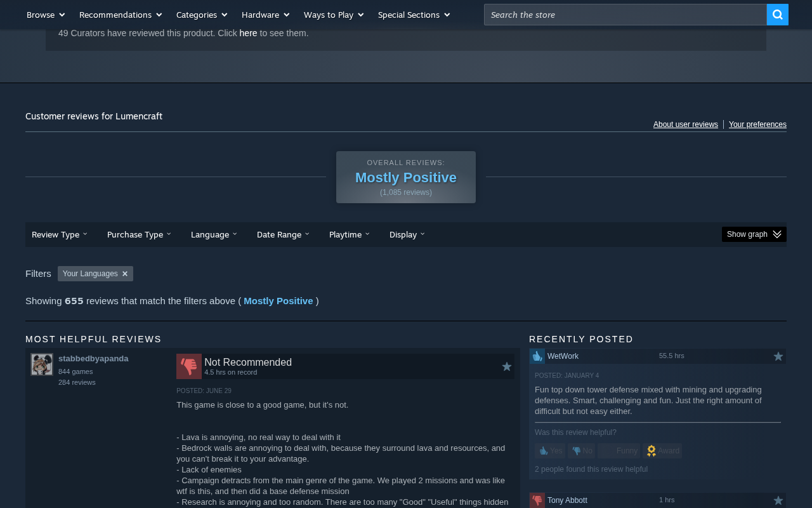The image size is (812, 508).
Task: Click 'Recently Posted' heading
Action: pyautogui.click(x=581, y=339)
